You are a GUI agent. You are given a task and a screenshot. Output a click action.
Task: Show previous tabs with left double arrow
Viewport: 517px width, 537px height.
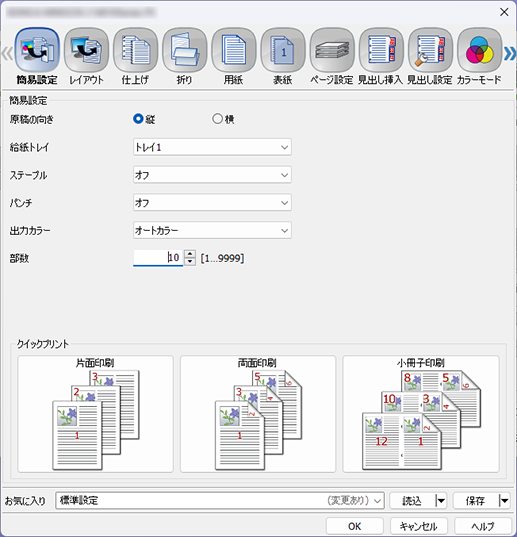pos(7,53)
